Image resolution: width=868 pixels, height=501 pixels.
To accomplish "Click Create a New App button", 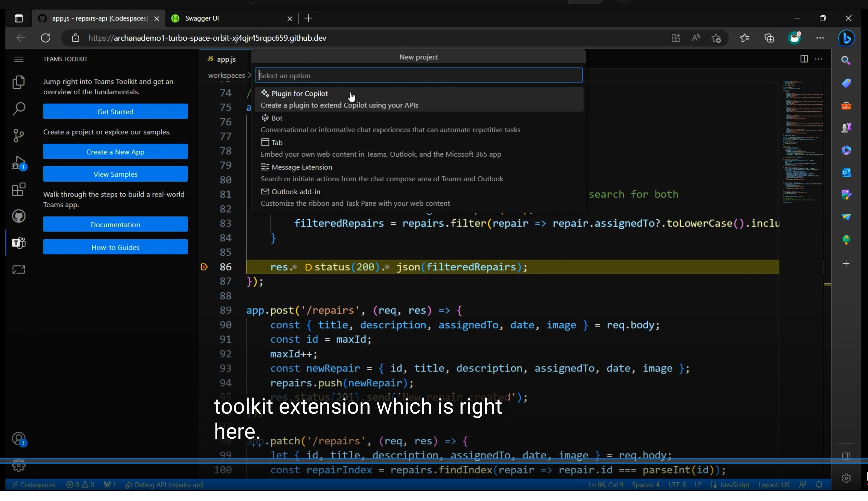I will pyautogui.click(x=116, y=152).
